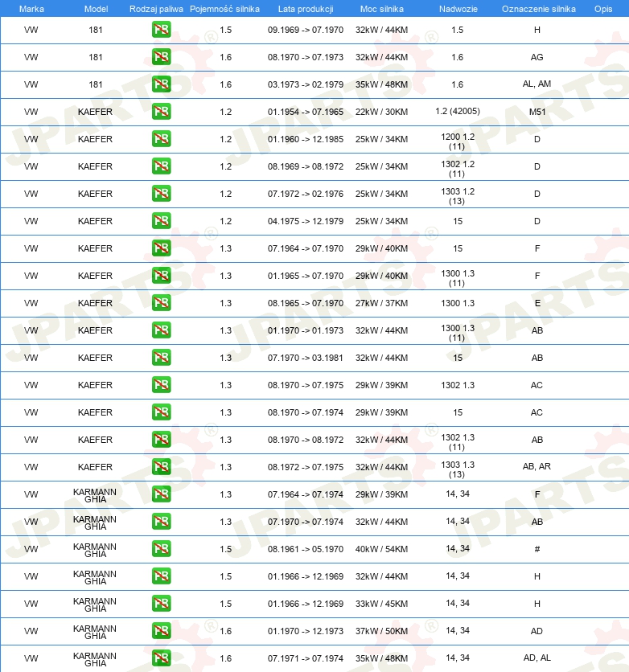Screen dimensions: 629x672
Task: Select the engine code cell 'AL, AM'
Action: [536, 84]
